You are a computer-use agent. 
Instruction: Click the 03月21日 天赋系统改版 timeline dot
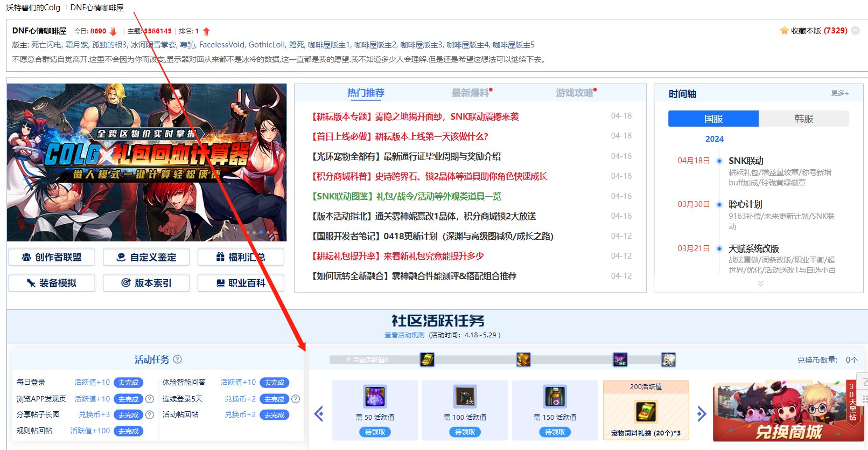pyautogui.click(x=719, y=248)
